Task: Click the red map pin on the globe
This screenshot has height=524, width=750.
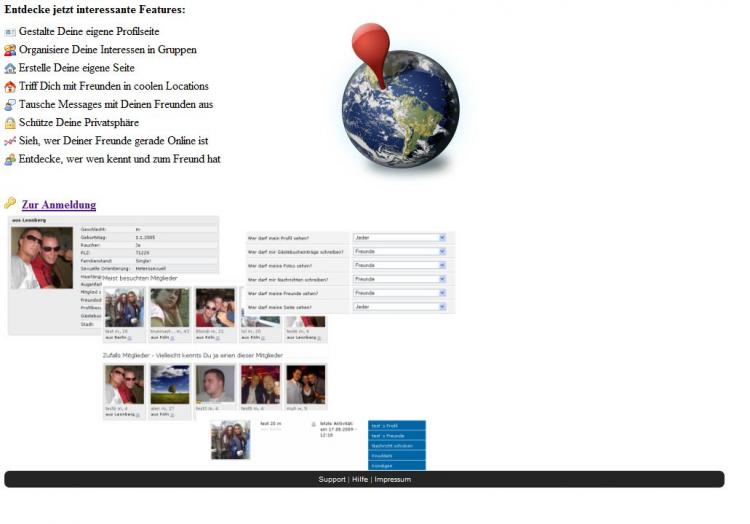Action: 371,53
